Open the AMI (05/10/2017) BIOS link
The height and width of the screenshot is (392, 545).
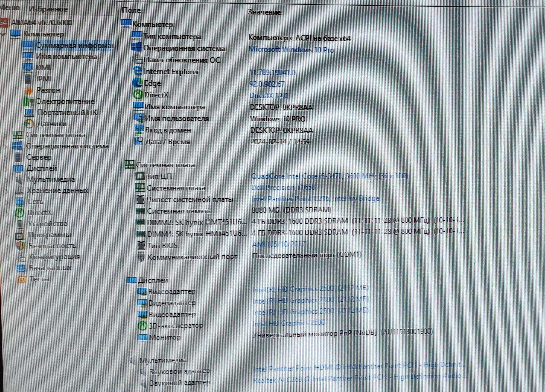[x=280, y=244]
